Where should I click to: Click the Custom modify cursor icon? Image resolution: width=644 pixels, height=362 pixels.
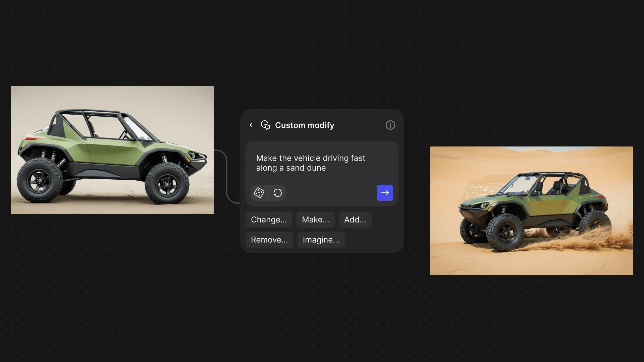tap(265, 125)
